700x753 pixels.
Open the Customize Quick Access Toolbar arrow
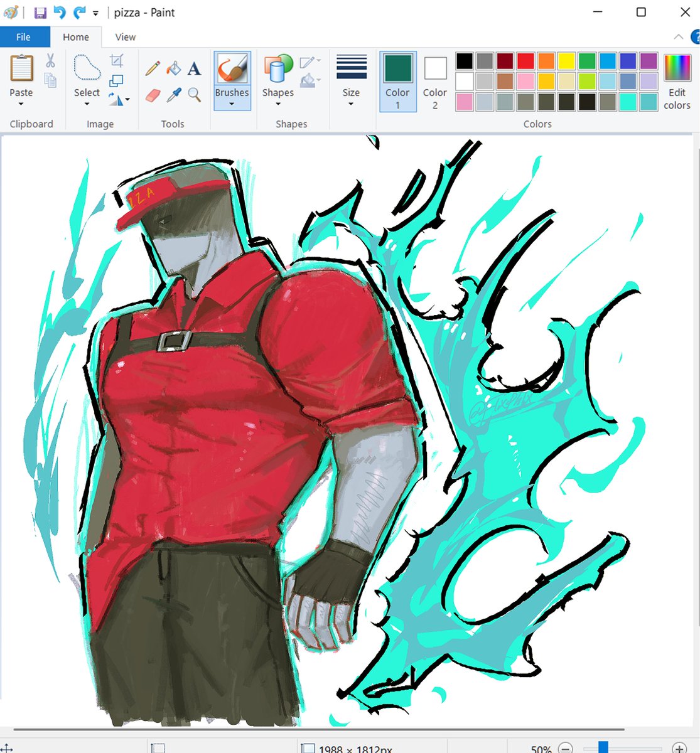click(x=95, y=13)
